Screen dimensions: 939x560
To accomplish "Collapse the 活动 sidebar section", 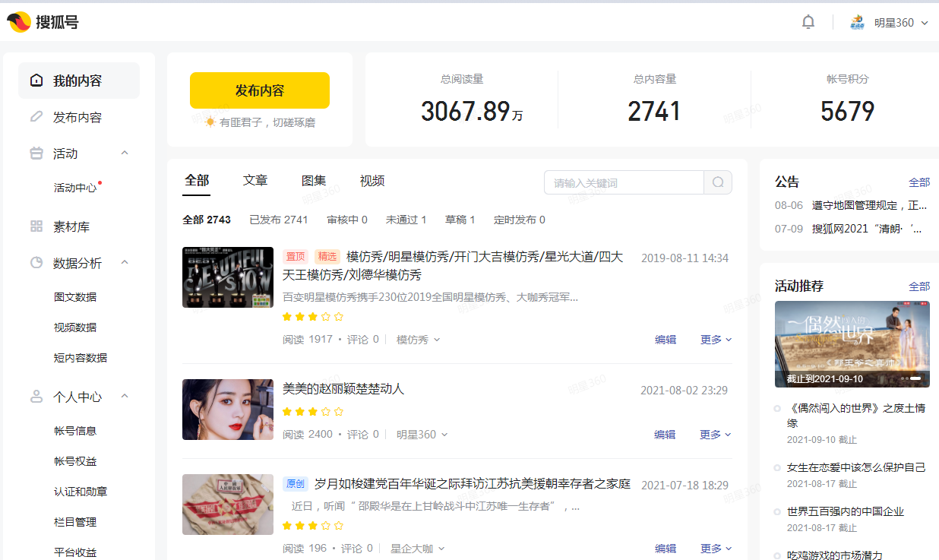I will pyautogui.click(x=125, y=153).
